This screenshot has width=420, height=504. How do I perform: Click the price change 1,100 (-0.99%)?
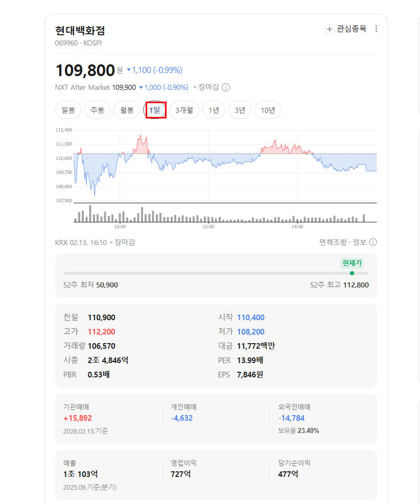click(x=155, y=70)
